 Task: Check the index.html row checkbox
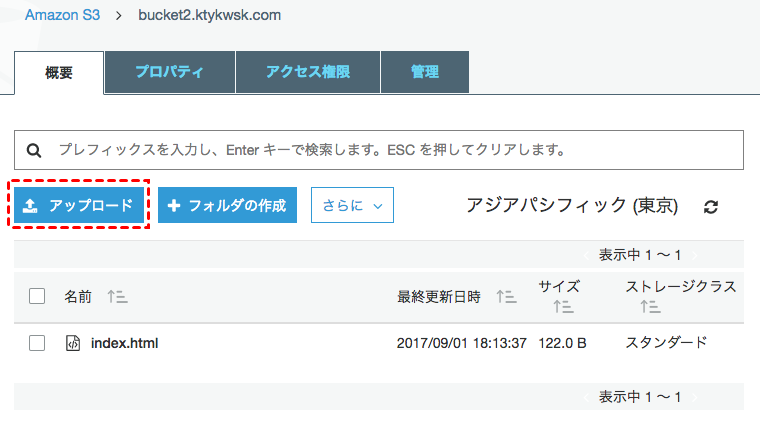pyautogui.click(x=37, y=343)
